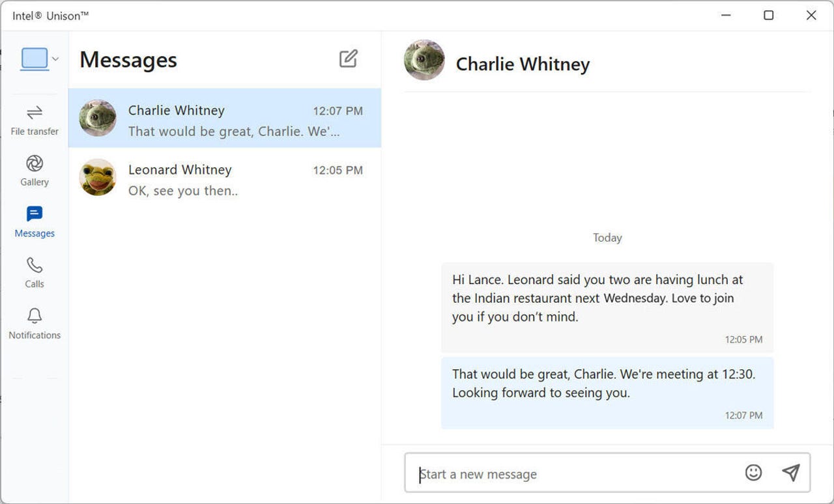Open the File transfer section
The height and width of the screenshot is (504, 834).
click(x=35, y=121)
